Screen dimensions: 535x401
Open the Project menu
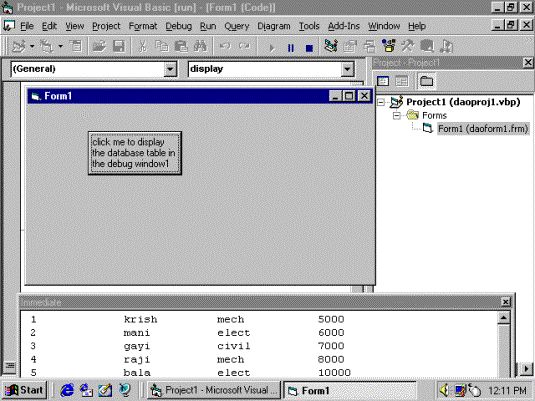pos(106,26)
